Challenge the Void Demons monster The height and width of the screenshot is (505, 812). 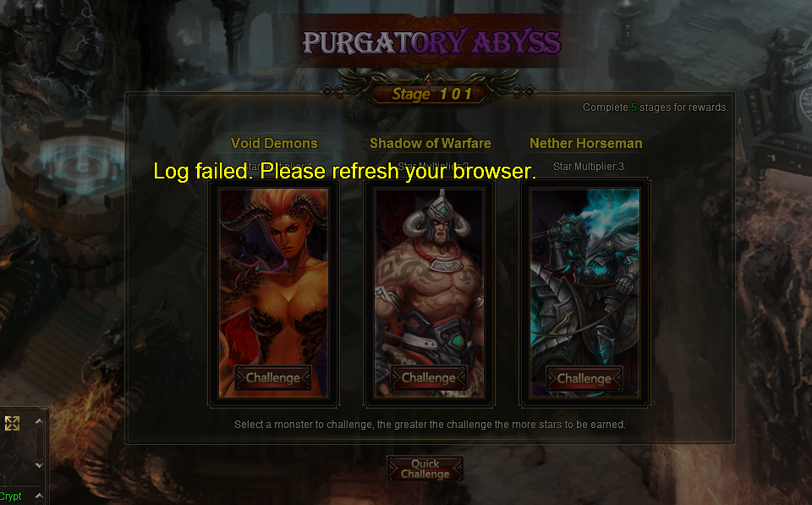tap(273, 378)
